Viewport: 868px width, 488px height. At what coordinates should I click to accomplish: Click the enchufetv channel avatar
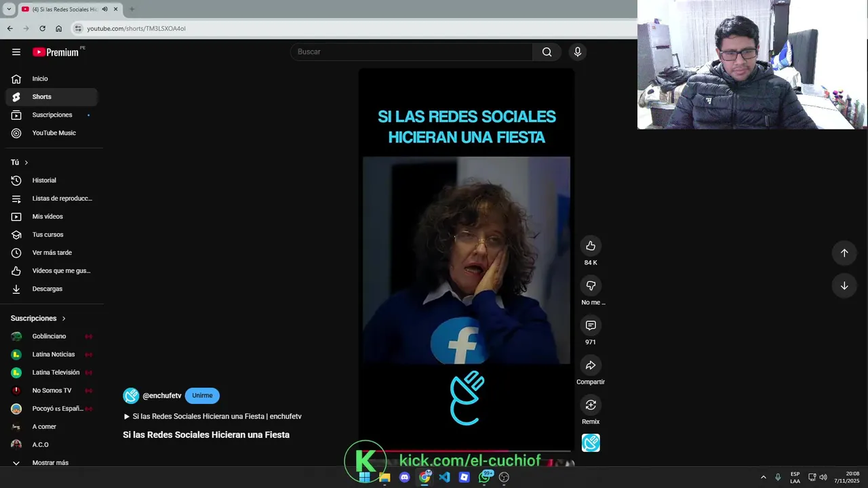tap(131, 396)
